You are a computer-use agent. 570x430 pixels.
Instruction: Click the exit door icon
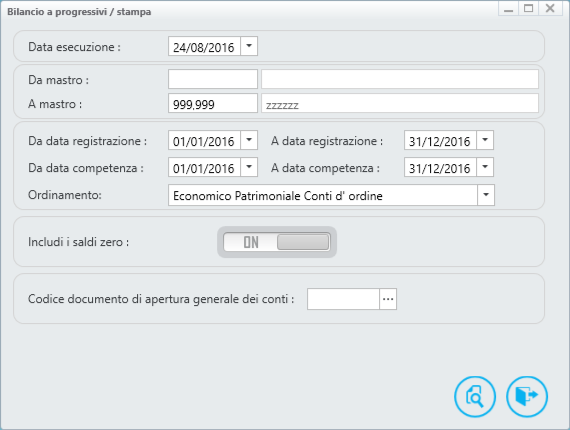[x=527, y=397]
